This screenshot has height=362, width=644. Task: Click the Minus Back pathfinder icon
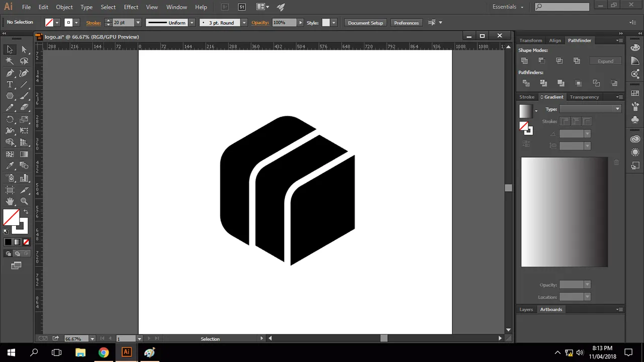[x=614, y=83]
